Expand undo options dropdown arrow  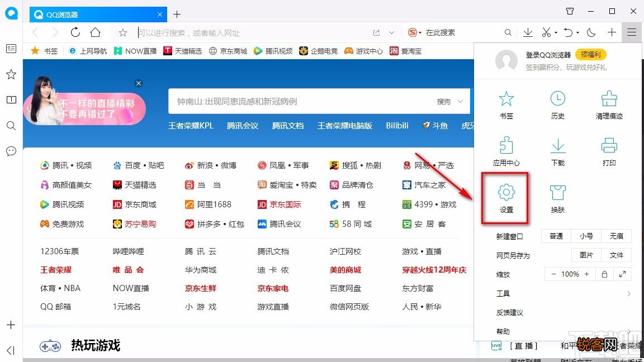coord(577,32)
